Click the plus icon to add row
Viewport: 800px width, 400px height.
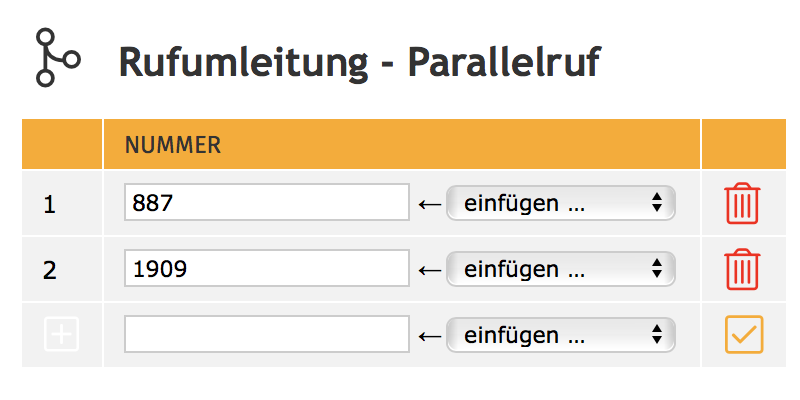62,335
